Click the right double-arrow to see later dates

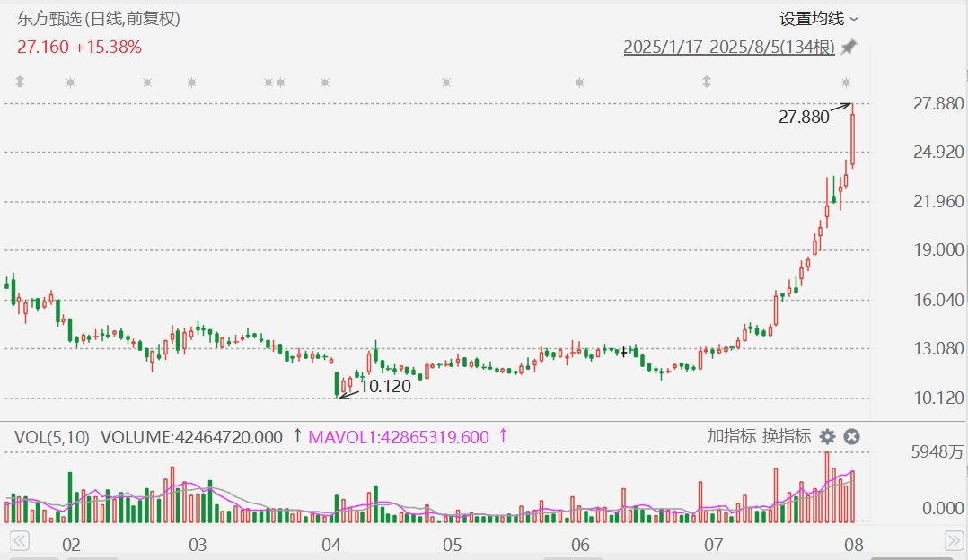pyautogui.click(x=955, y=541)
